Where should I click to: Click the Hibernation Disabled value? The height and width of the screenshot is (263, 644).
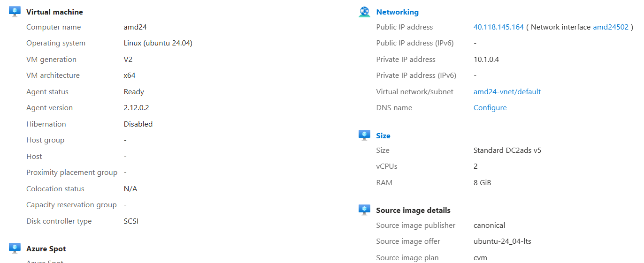coord(138,124)
